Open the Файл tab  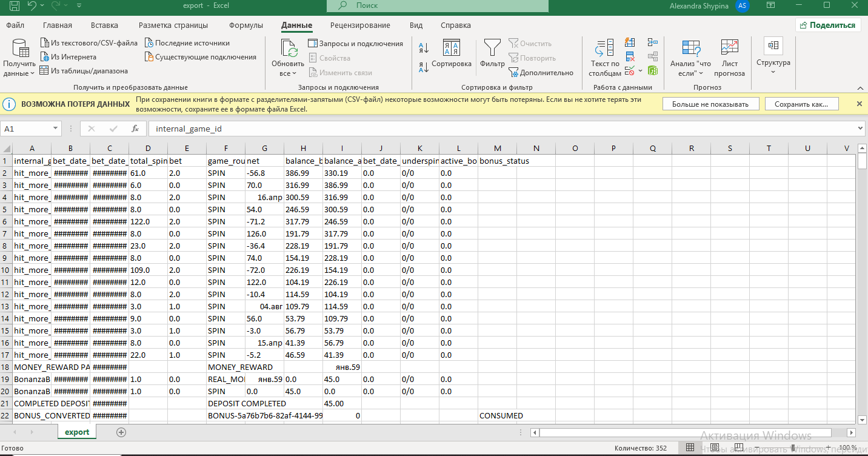click(x=16, y=25)
